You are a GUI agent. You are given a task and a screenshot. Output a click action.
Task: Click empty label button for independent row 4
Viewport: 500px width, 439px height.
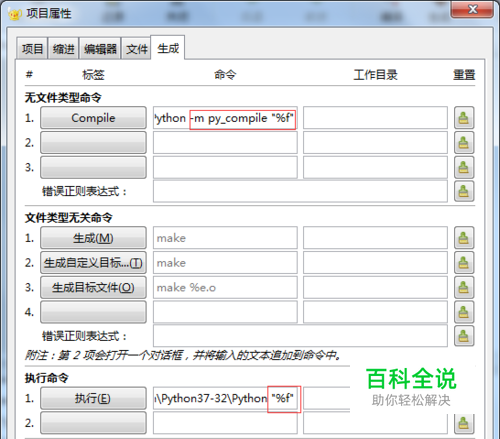click(93, 312)
